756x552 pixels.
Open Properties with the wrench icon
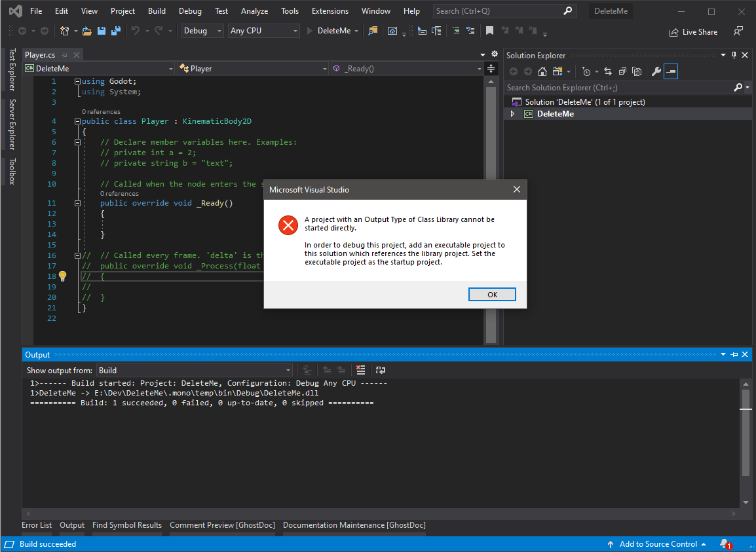pyautogui.click(x=656, y=72)
